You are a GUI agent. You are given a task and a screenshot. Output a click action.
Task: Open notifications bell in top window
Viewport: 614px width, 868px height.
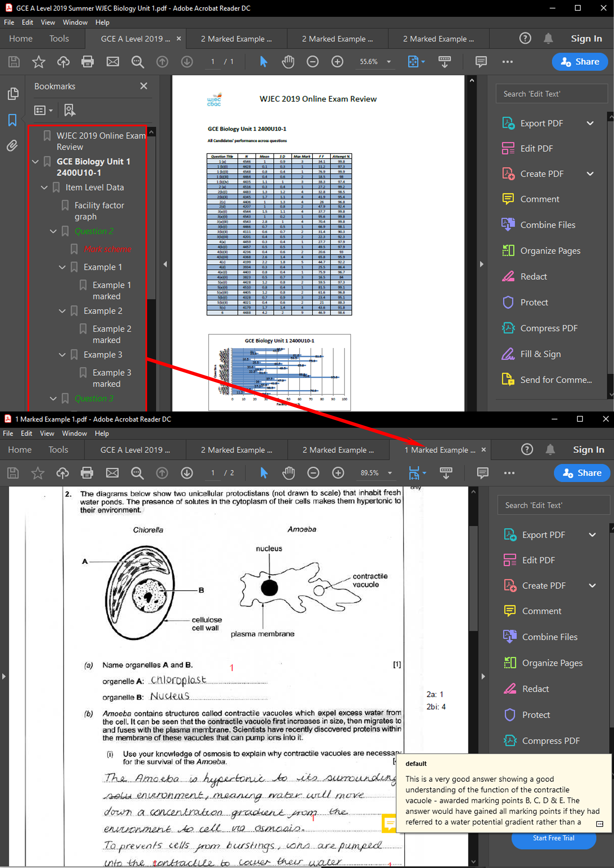[548, 39]
